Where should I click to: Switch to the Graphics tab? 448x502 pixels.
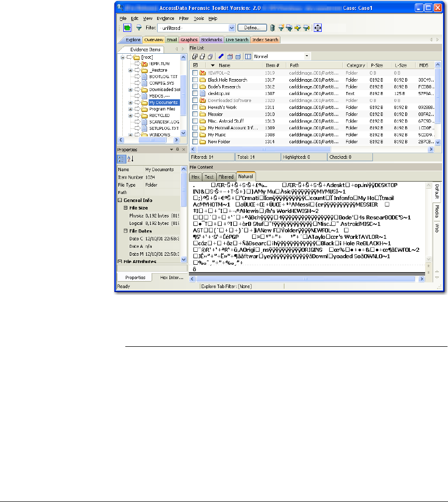(189, 40)
